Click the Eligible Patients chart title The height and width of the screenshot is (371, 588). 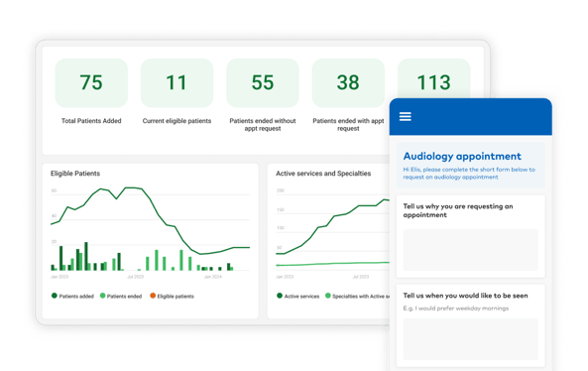(x=75, y=174)
